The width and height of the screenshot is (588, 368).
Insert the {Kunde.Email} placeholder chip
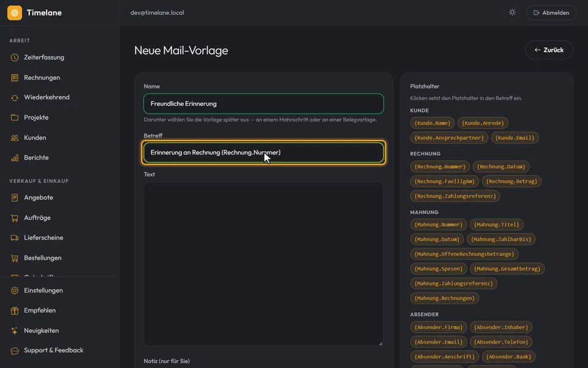[515, 138]
